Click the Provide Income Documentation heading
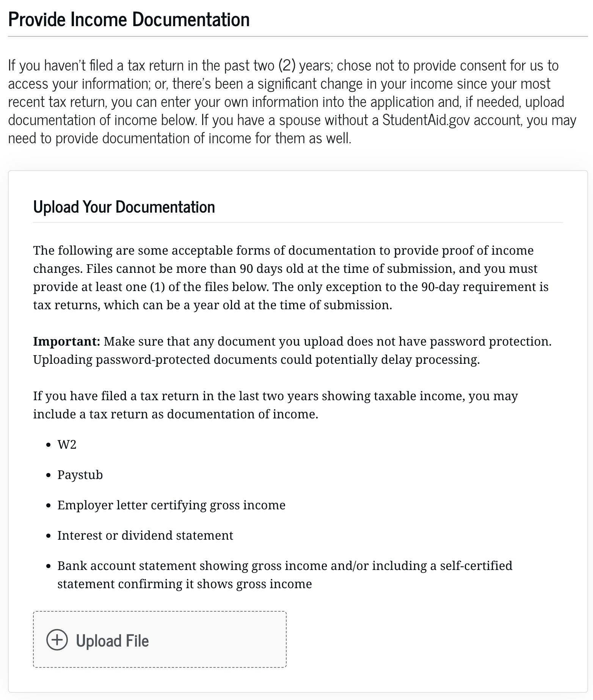 coord(129,20)
